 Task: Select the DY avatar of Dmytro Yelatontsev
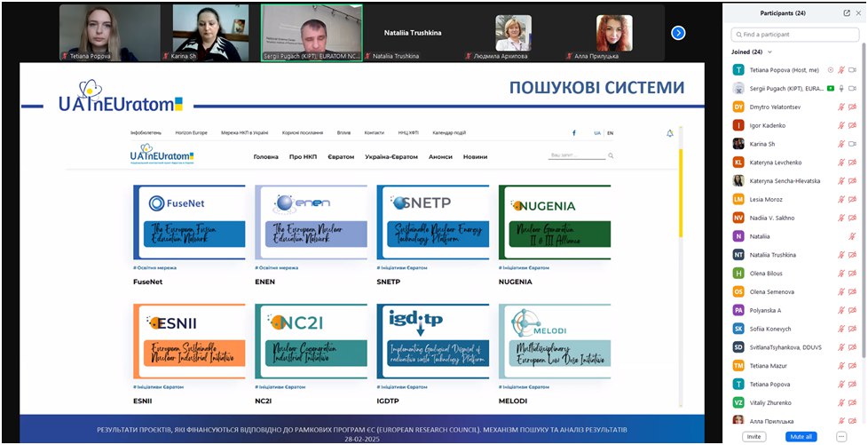click(738, 107)
